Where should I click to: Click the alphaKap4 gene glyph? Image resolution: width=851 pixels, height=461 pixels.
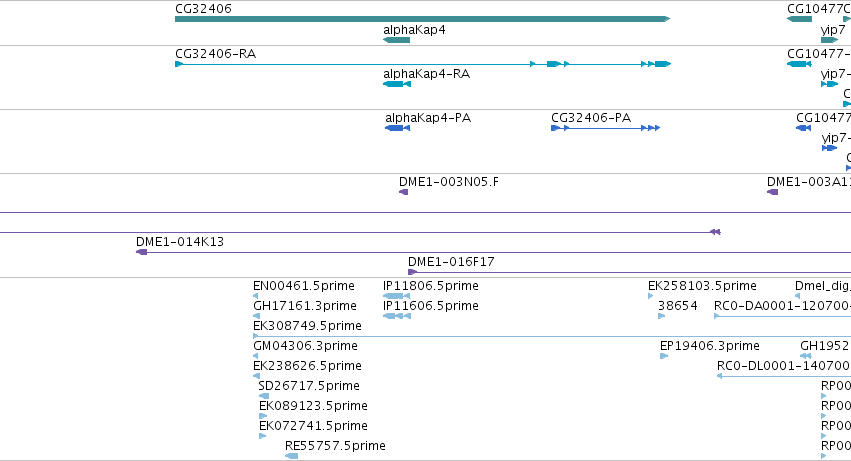(x=397, y=40)
